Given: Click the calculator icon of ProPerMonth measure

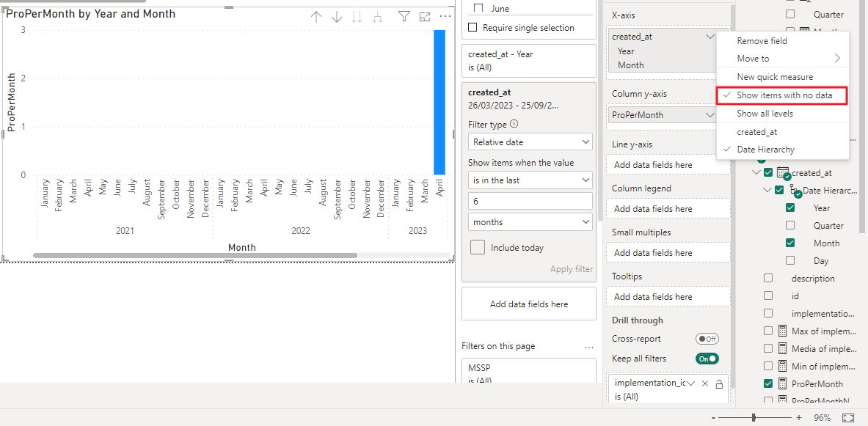Looking at the screenshot, I should (x=782, y=383).
